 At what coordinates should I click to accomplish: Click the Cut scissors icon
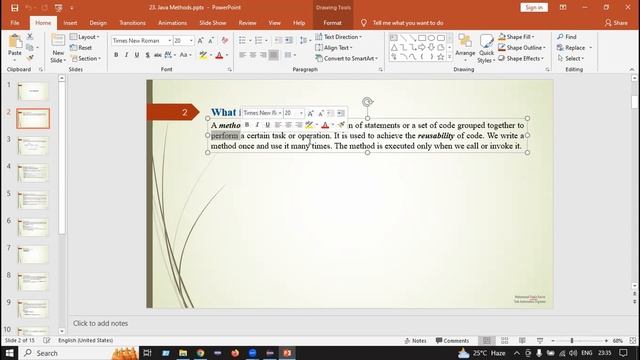pos(30,37)
